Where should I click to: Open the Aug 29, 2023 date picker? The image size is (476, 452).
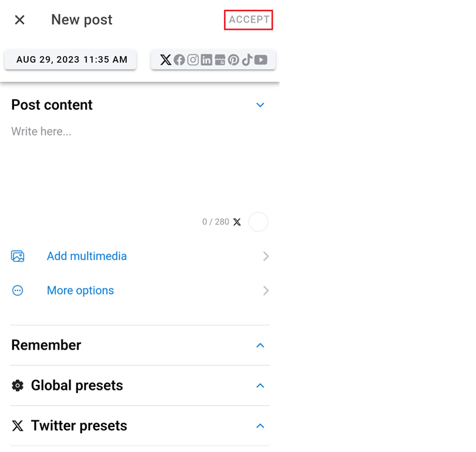point(71,60)
